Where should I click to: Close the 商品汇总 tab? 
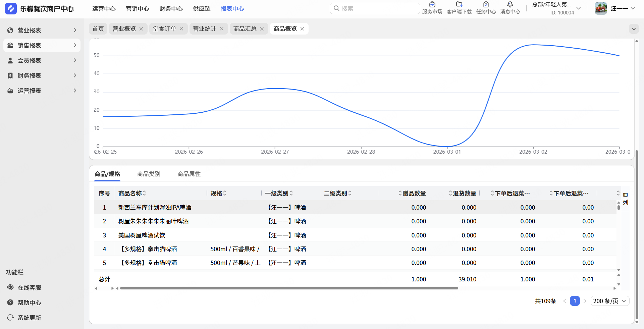(262, 29)
